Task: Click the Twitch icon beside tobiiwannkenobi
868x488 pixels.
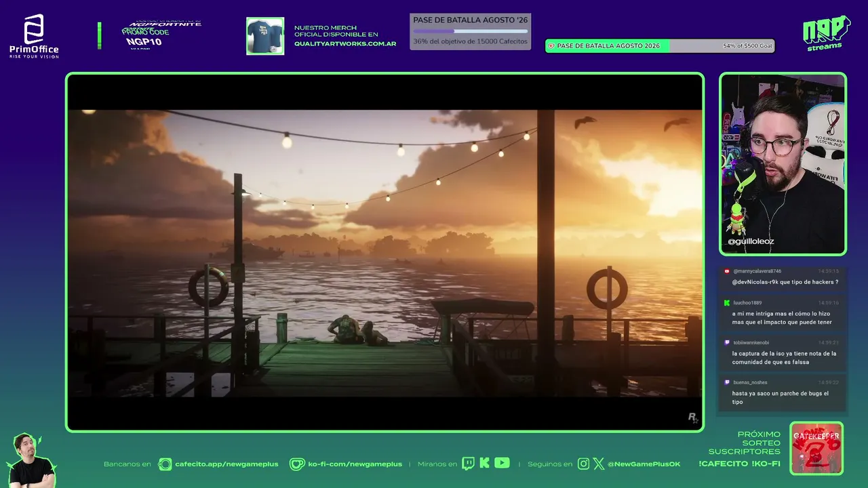Action: [x=727, y=343]
